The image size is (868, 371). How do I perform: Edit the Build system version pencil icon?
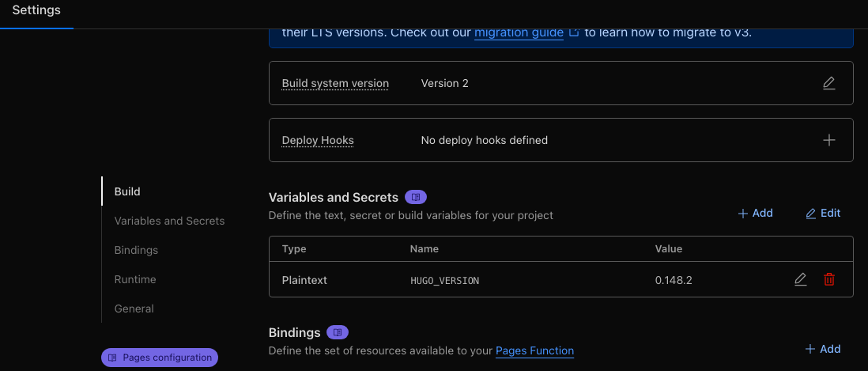(828, 84)
